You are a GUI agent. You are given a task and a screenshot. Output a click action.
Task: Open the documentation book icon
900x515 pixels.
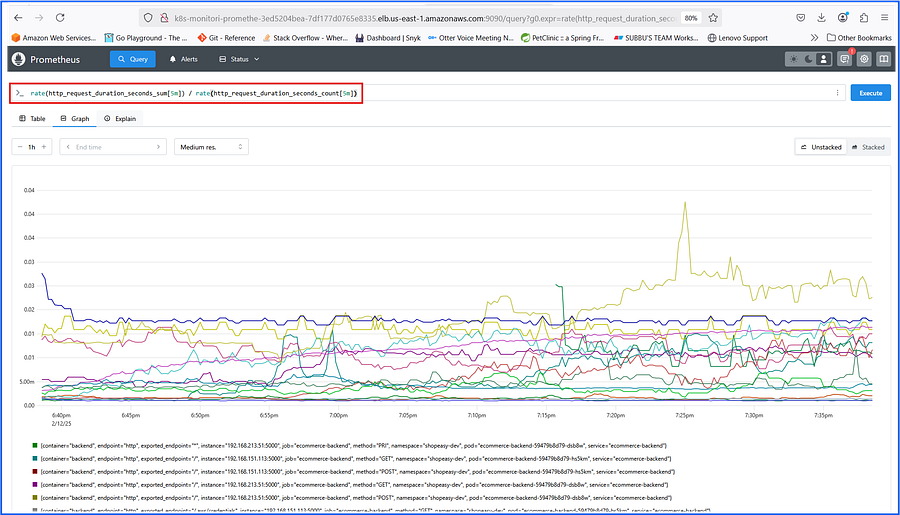884,59
